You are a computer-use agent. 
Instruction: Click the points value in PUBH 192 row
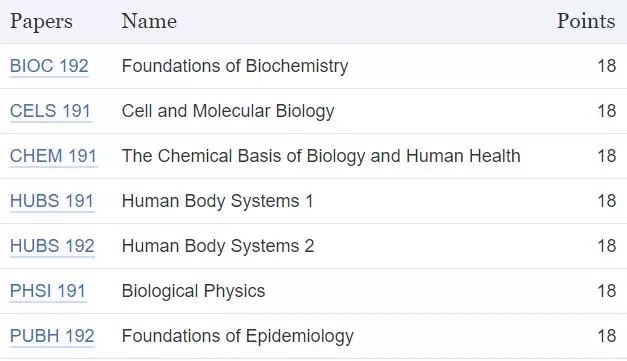click(607, 336)
